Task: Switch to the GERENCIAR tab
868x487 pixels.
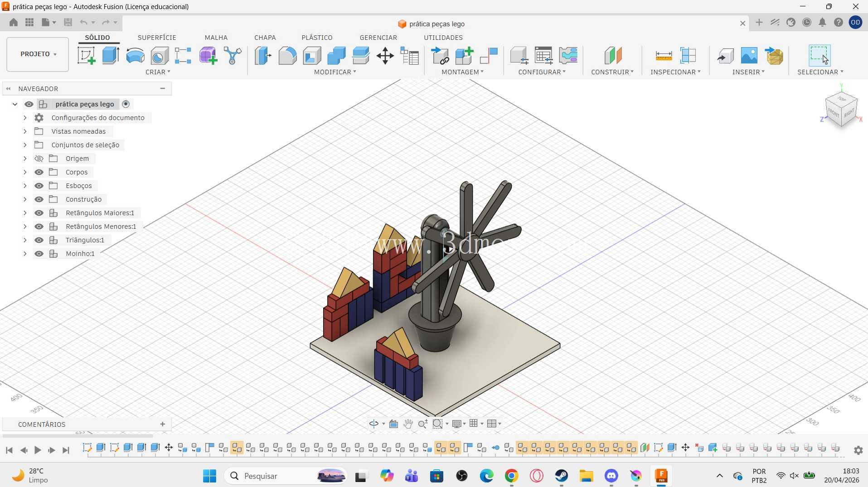Action: coord(378,38)
